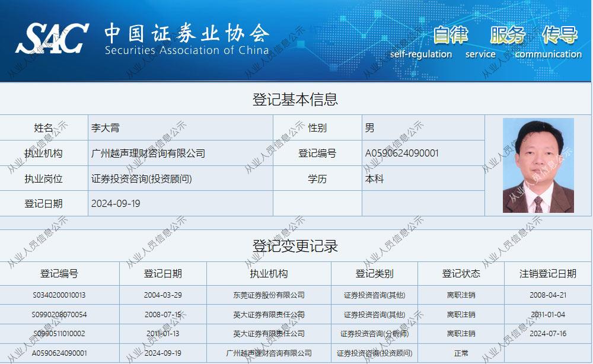This screenshot has height=364, width=593.
Task: Click the 登记日期 label in basic info
Action: click(x=43, y=203)
